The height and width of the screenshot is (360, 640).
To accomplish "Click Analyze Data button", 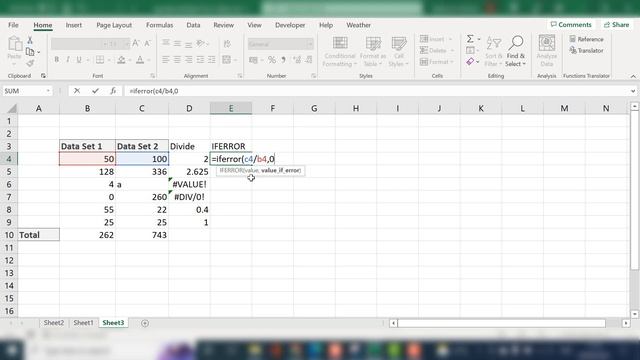I will (x=547, y=51).
